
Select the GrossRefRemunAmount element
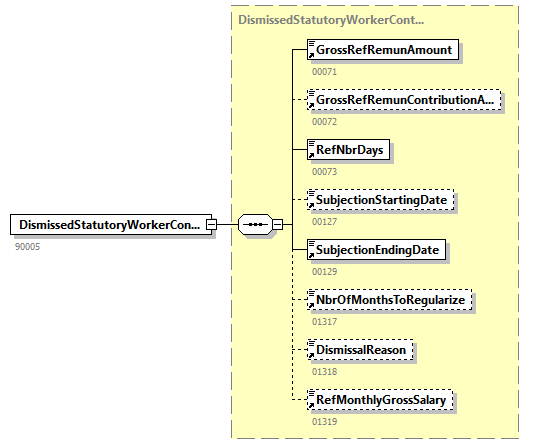click(x=383, y=50)
